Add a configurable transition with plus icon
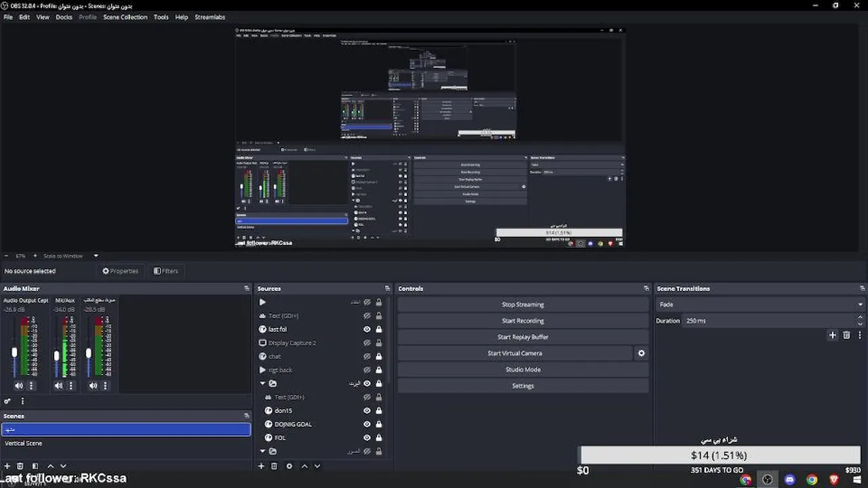The height and width of the screenshot is (488, 868). [833, 335]
